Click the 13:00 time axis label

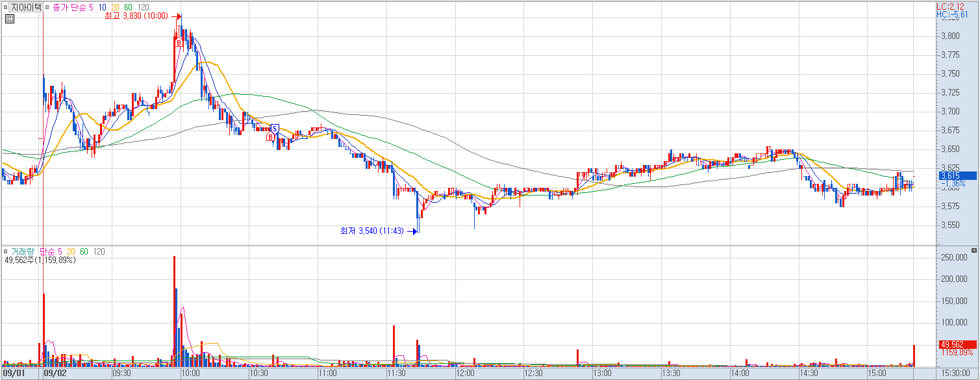602,374
